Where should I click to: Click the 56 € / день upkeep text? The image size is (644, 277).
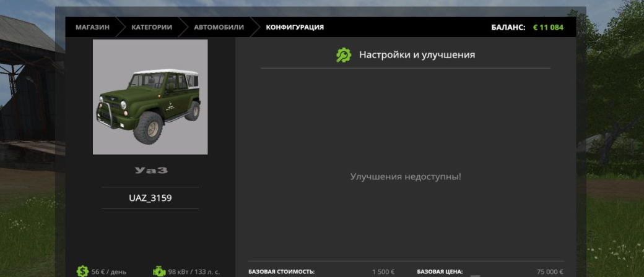[x=109, y=271]
